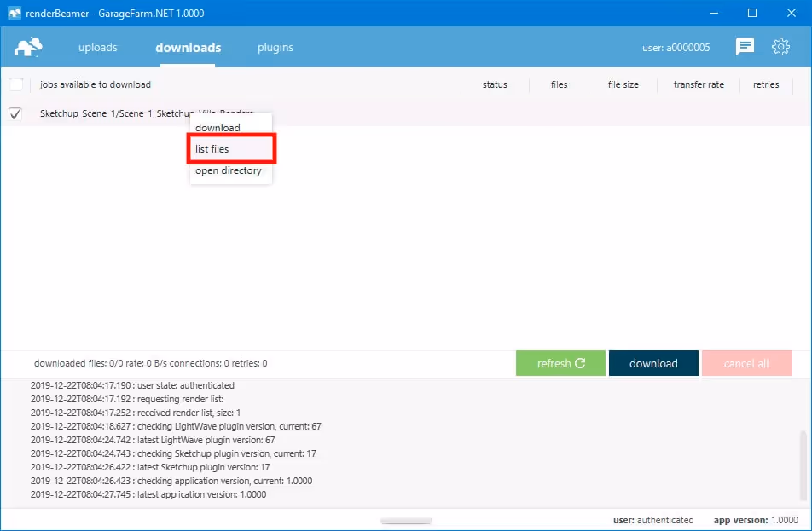The height and width of the screenshot is (531, 812).
Task: Click the files column header
Action: (x=559, y=84)
